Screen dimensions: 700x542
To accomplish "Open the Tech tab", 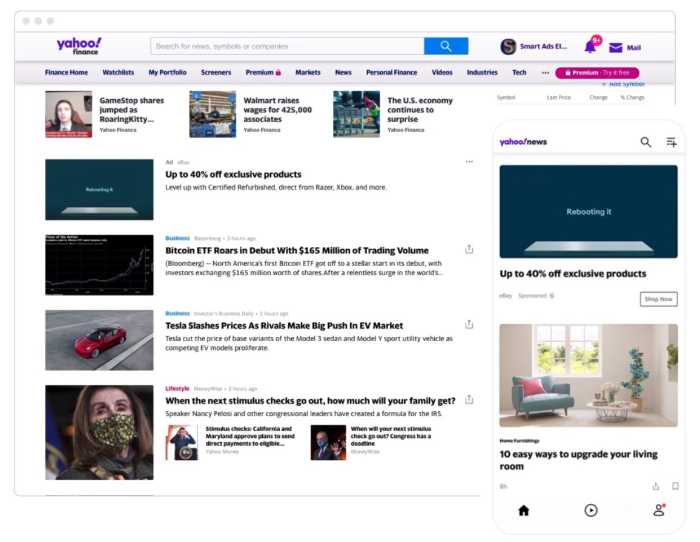I will click(519, 72).
